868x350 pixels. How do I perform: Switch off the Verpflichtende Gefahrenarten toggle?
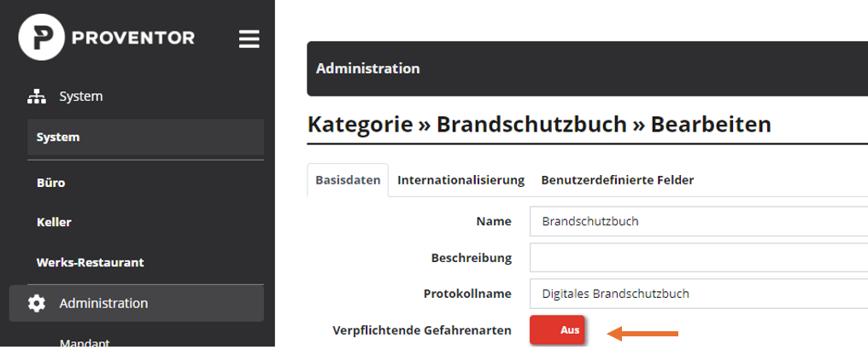(557, 330)
